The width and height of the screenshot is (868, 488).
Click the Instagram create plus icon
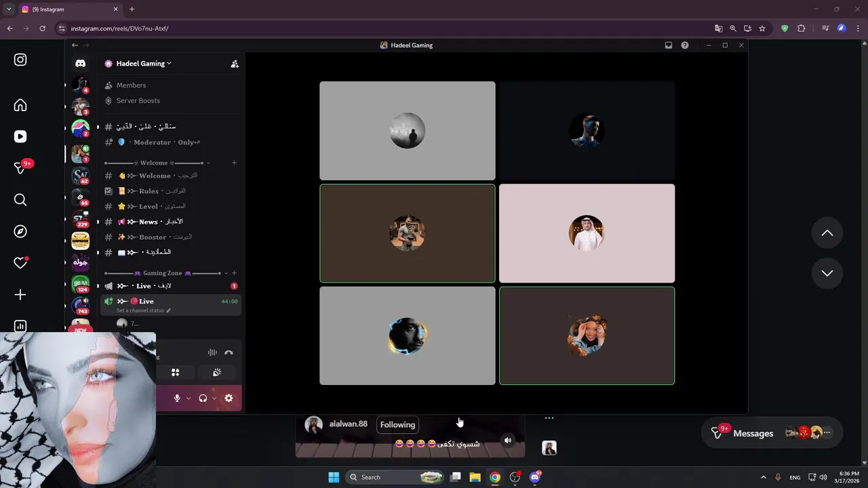coord(20,295)
